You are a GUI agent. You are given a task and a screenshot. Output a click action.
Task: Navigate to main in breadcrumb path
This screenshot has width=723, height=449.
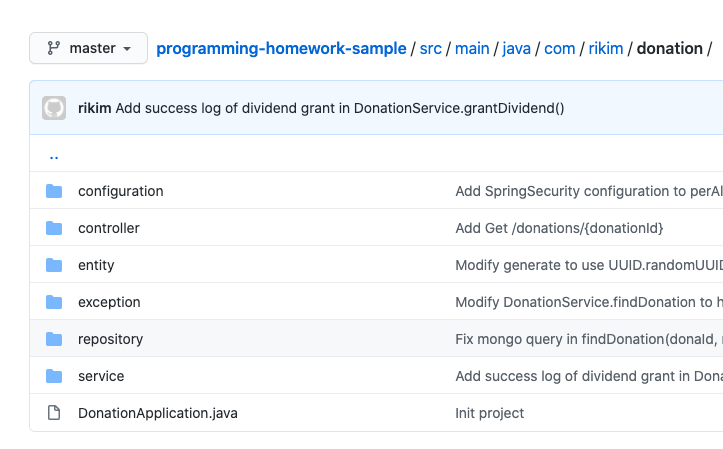pos(472,48)
